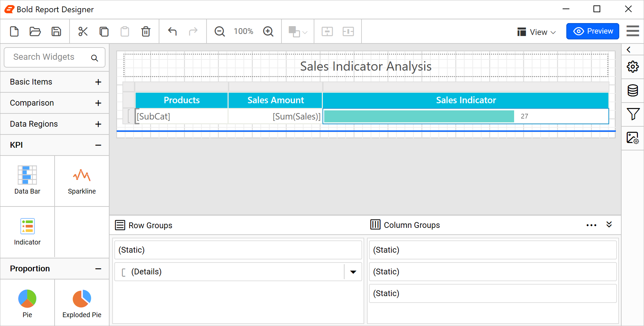Open the Data database panel
This screenshot has width=644, height=326.
[633, 90]
